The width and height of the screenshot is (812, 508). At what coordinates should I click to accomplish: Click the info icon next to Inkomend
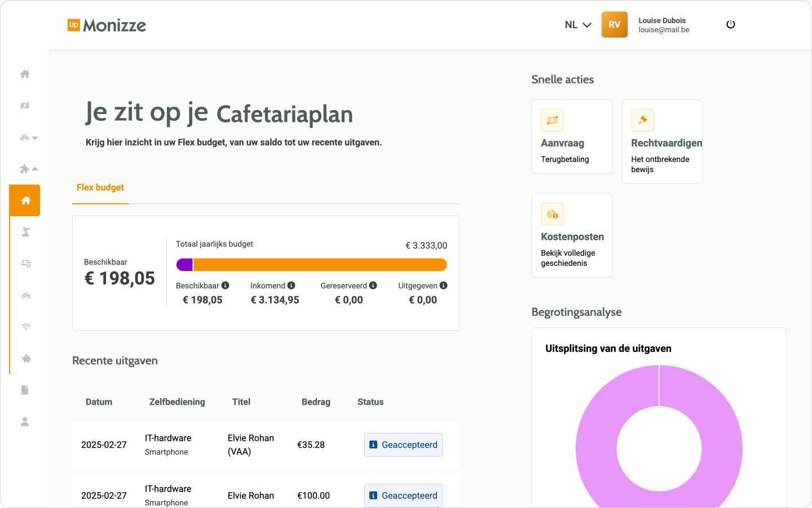(x=292, y=286)
